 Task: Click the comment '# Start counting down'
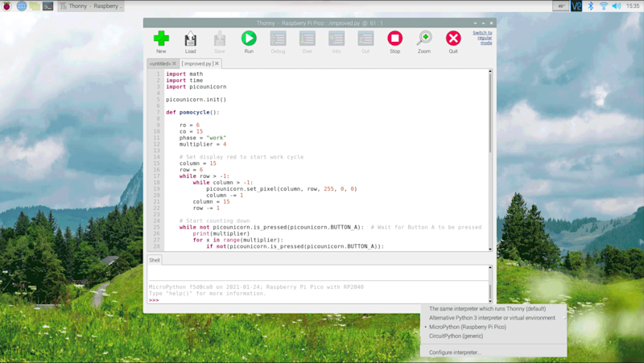click(214, 221)
